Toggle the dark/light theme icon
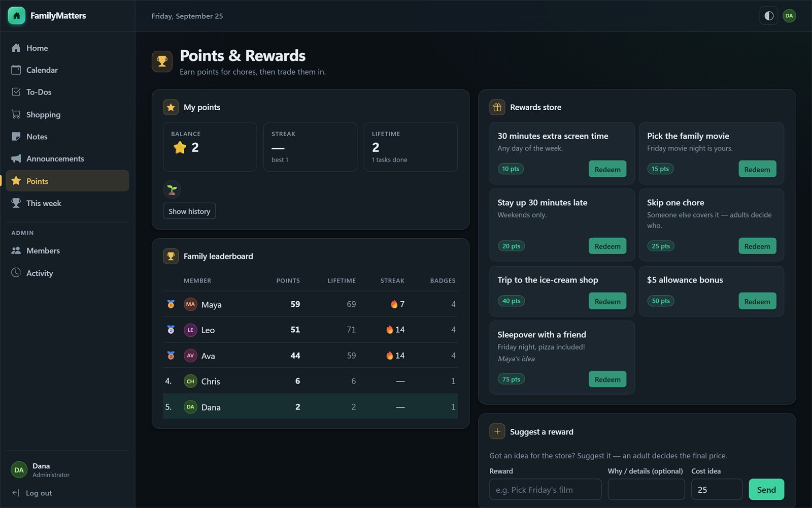This screenshot has height=508, width=812. point(769,16)
